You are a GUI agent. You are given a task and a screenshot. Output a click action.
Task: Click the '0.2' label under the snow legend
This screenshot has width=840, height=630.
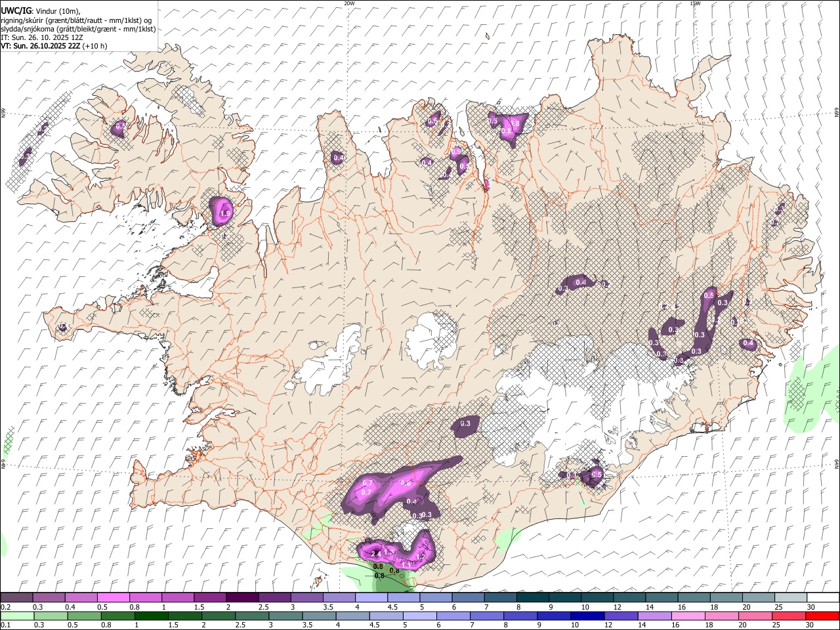(5, 607)
